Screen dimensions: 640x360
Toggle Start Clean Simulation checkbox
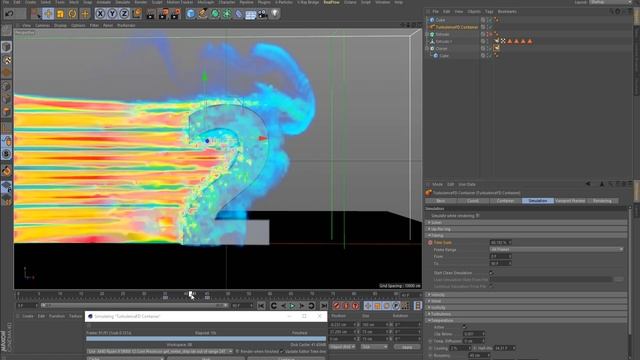coord(491,273)
